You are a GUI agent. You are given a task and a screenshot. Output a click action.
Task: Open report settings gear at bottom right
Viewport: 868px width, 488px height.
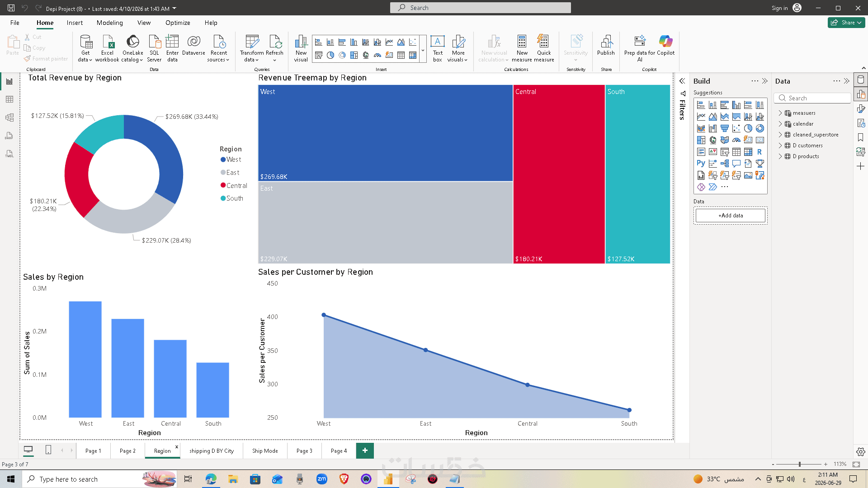861,452
